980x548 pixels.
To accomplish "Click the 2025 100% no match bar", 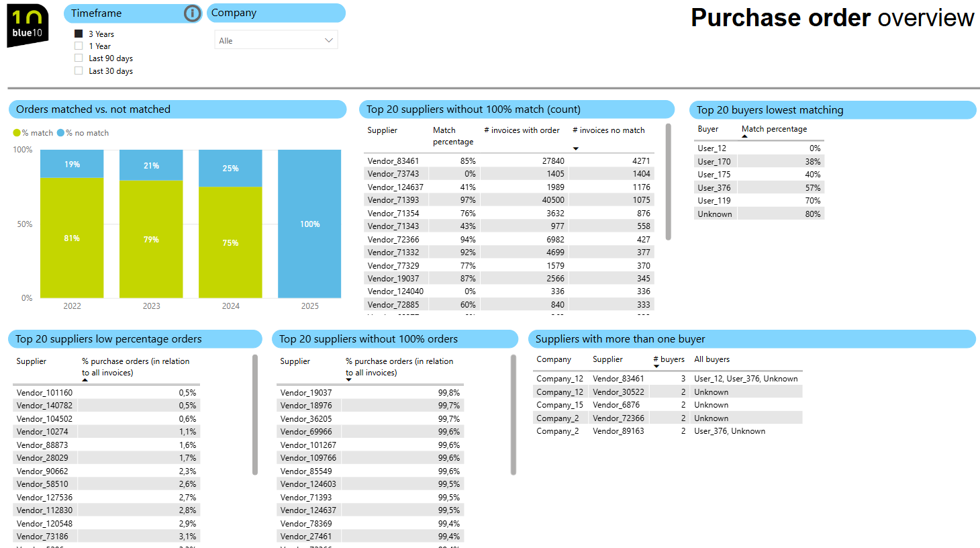I will pyautogui.click(x=309, y=224).
